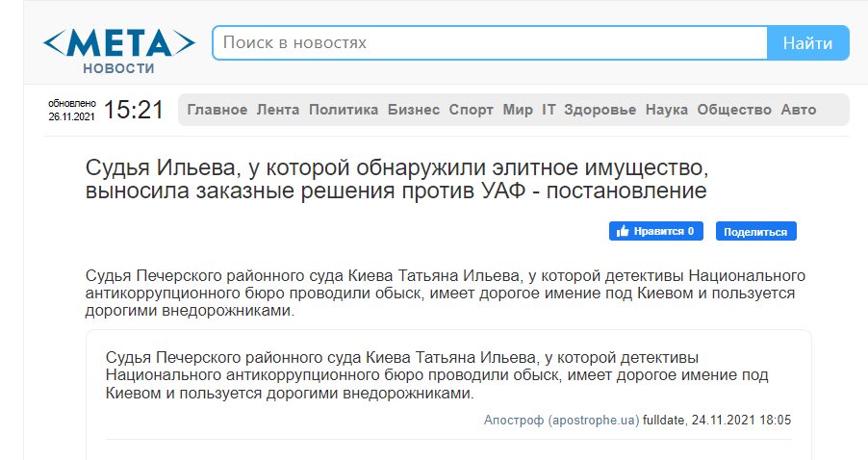Click the Facebook Нравится like button
This screenshot has height=460, width=868.
coord(655,232)
